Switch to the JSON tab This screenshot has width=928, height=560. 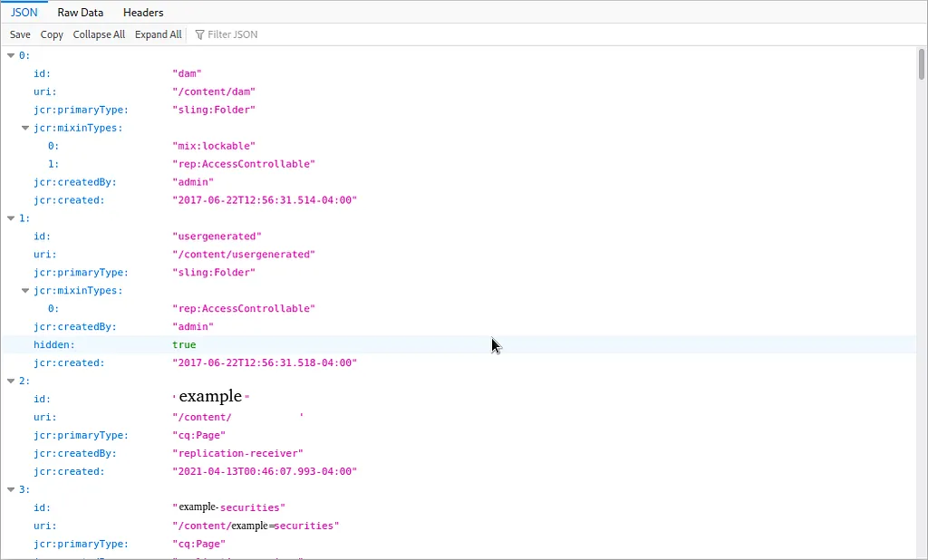pos(24,12)
